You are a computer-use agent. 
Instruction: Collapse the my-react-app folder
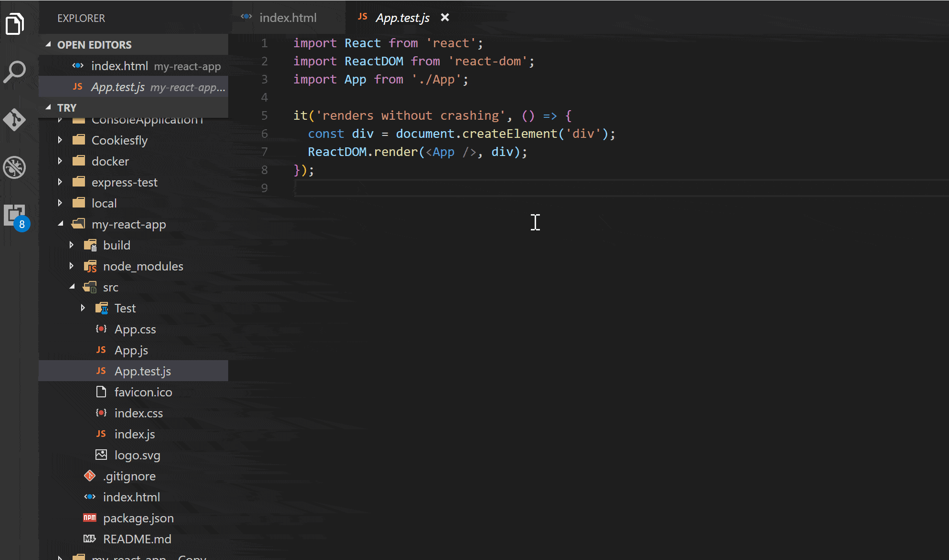(60, 224)
